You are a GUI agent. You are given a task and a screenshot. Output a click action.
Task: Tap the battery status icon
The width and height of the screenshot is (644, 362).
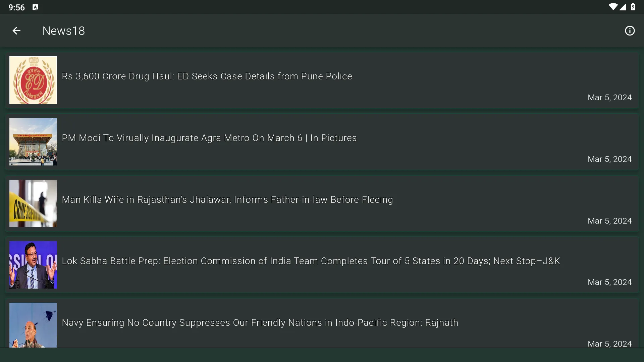click(x=633, y=7)
